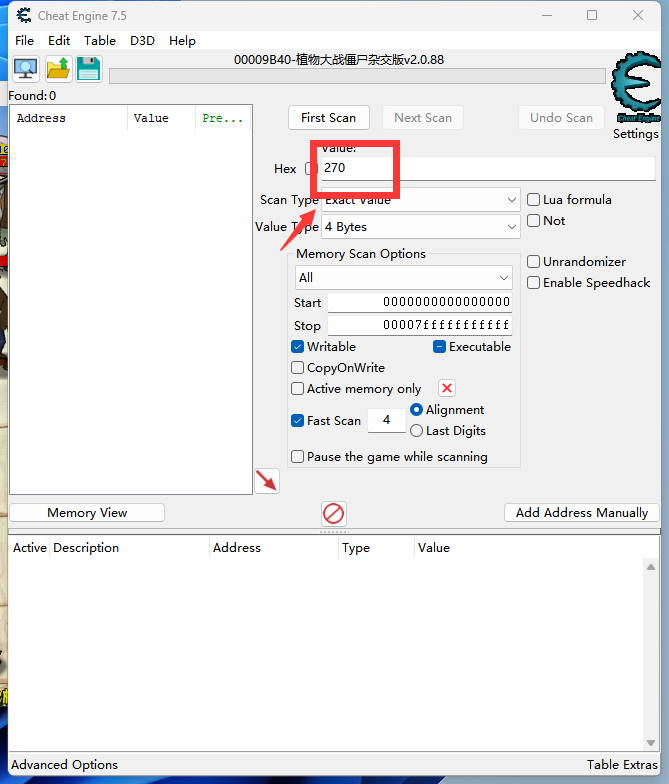Image resolution: width=669 pixels, height=784 pixels.
Task: Open the D3D menu
Action: [x=143, y=41]
